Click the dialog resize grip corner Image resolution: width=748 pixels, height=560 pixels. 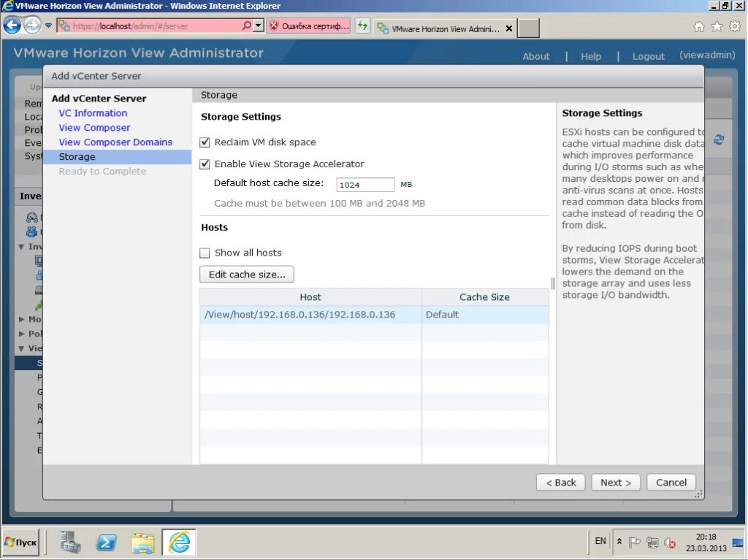click(699, 494)
